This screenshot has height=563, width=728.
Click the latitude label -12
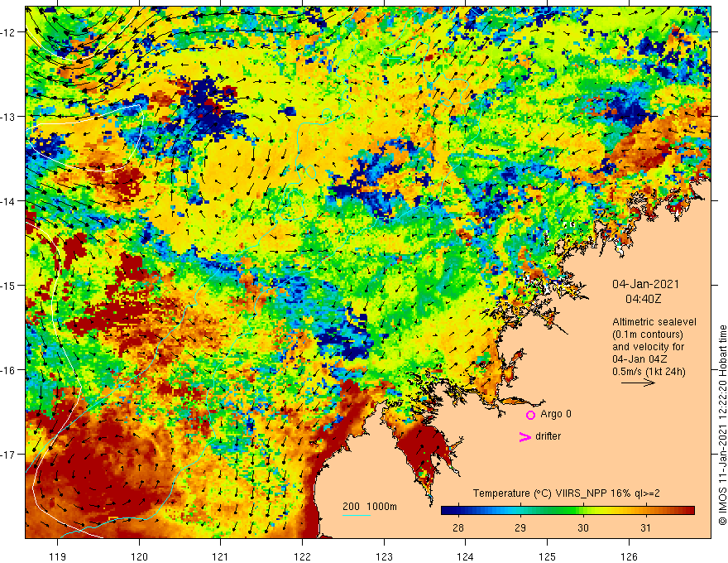pyautogui.click(x=9, y=32)
